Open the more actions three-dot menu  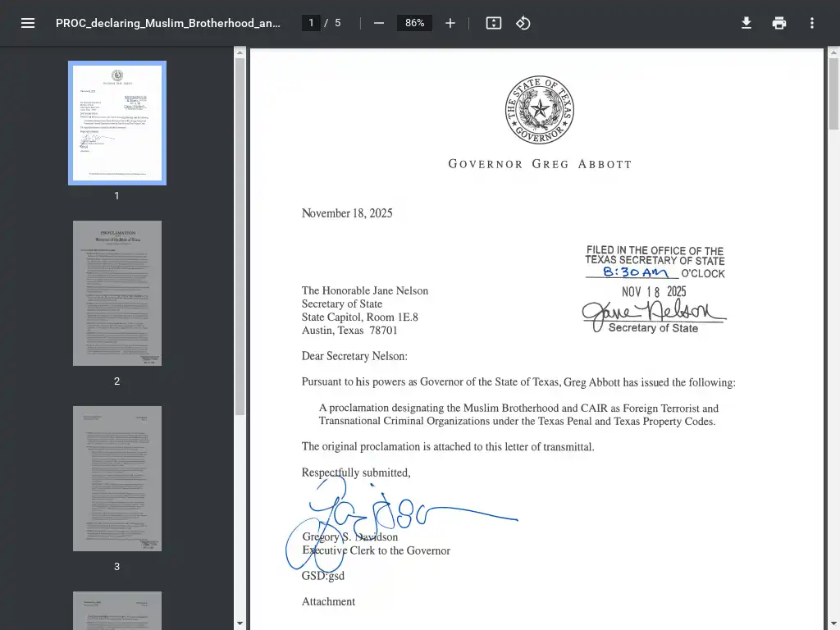(x=812, y=23)
